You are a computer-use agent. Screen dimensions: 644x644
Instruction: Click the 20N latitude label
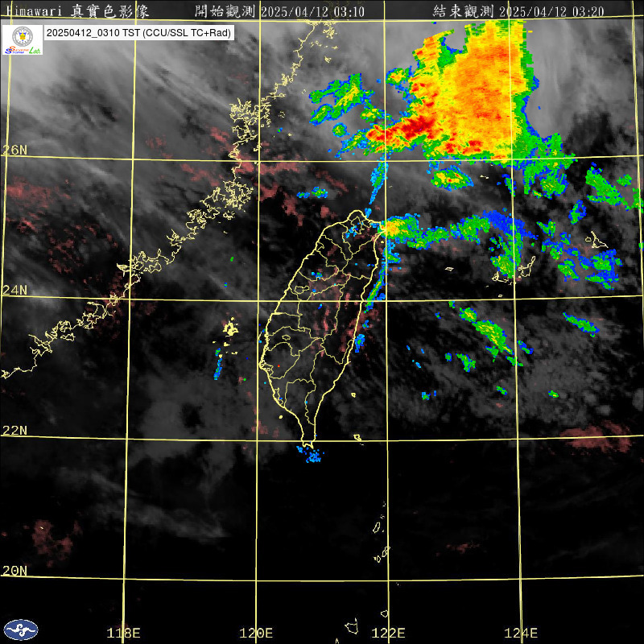coord(14,570)
